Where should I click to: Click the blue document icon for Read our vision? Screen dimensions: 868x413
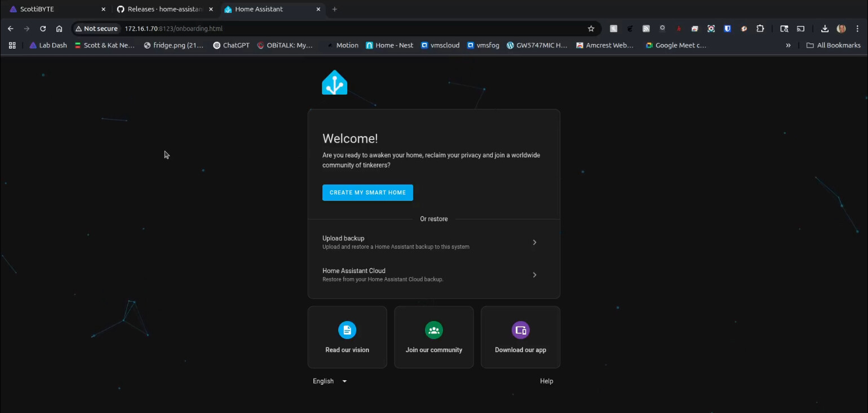(347, 330)
